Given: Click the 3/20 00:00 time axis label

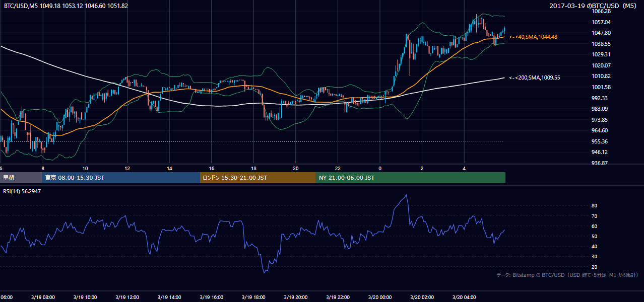Looking at the screenshot, I should [380, 297].
